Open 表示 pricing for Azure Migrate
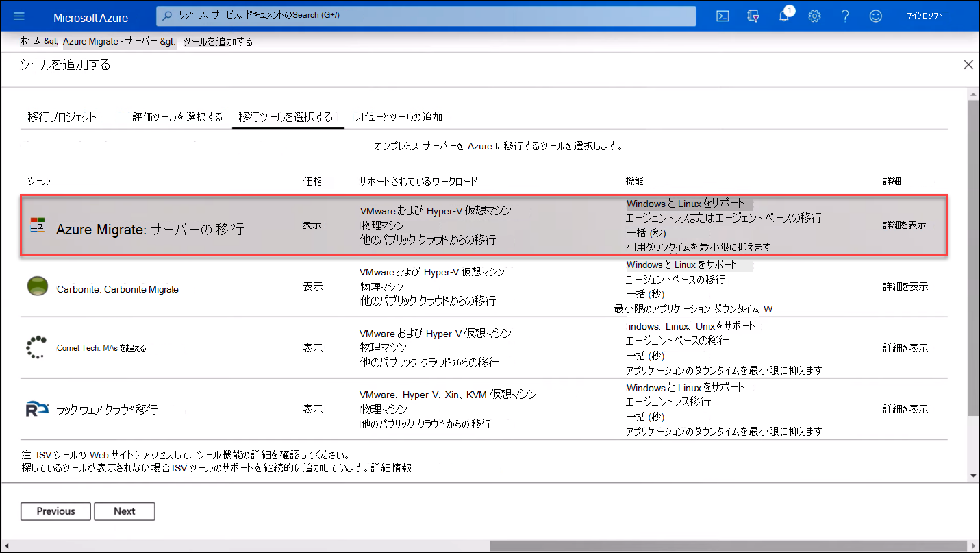Viewport: 980px width, 553px height. pyautogui.click(x=312, y=225)
